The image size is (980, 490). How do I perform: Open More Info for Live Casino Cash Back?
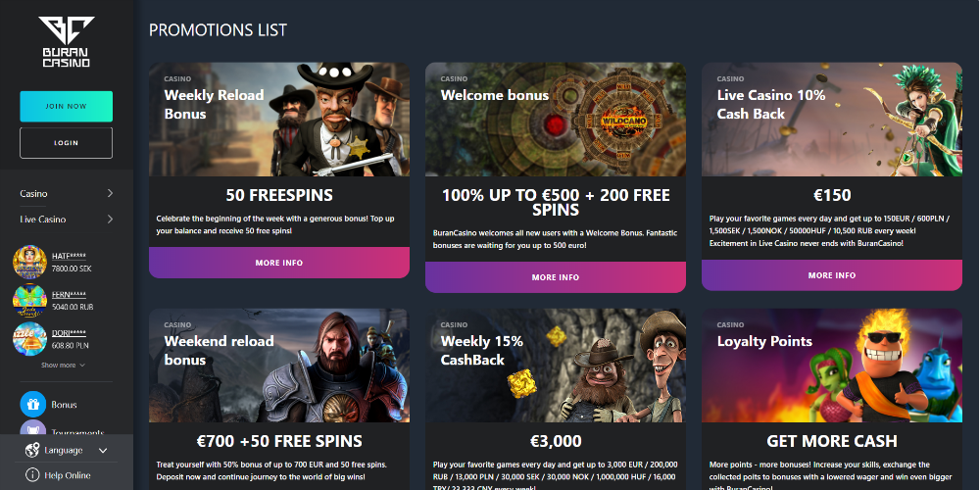coord(832,275)
